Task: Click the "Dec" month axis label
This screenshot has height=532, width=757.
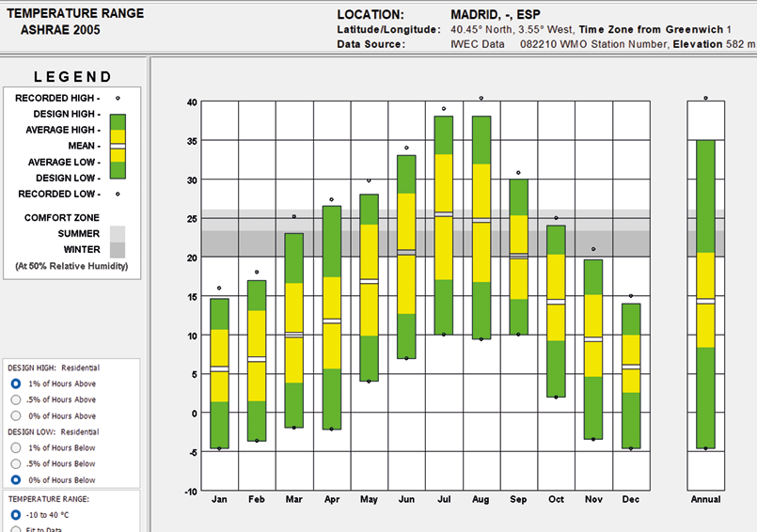Action: coord(631,500)
